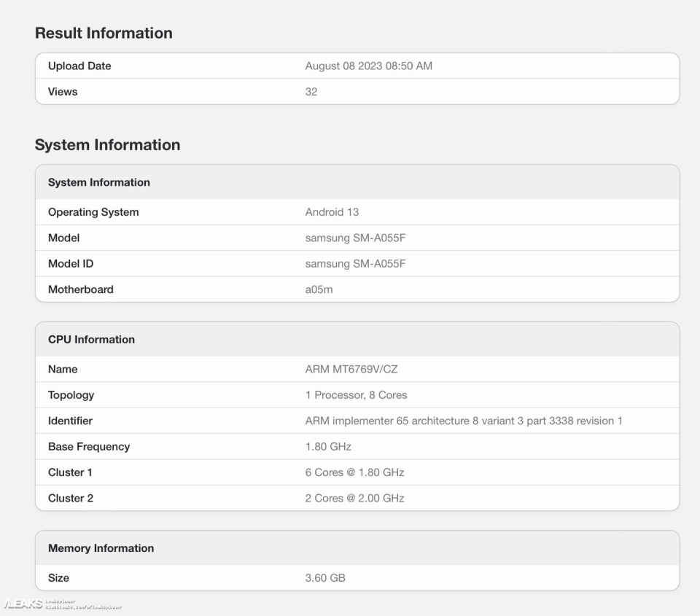Click the Model ID row value
Viewport: 700px width, 616px height.
[355, 264]
